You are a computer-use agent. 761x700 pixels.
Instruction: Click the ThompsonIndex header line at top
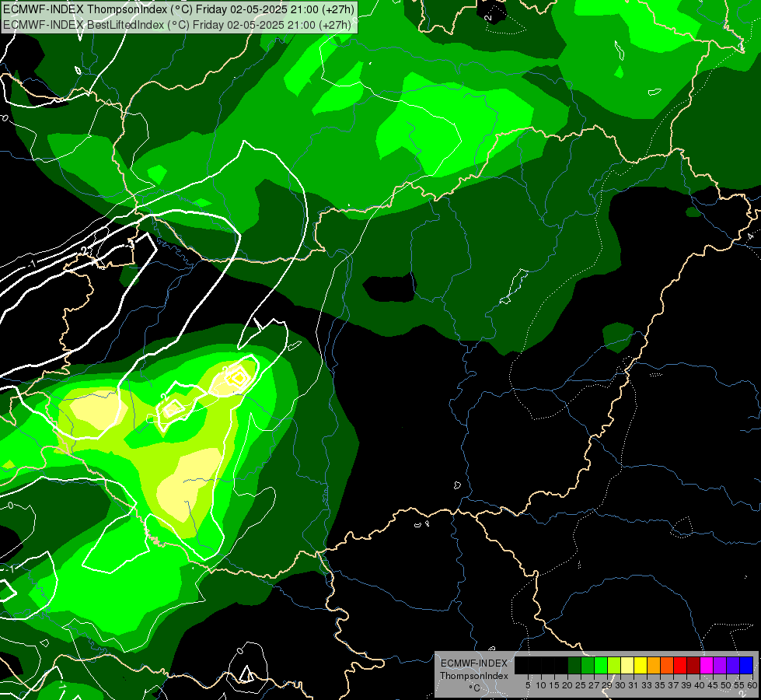(179, 9)
